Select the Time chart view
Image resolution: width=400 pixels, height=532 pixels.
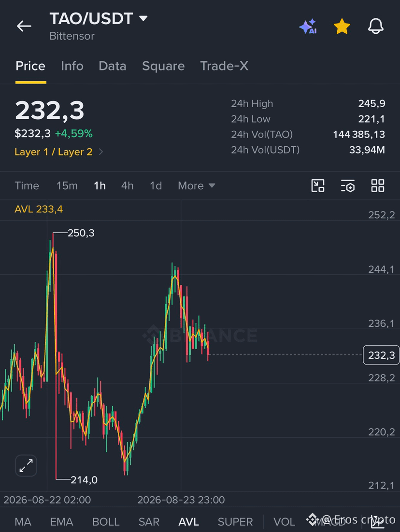[x=27, y=185]
